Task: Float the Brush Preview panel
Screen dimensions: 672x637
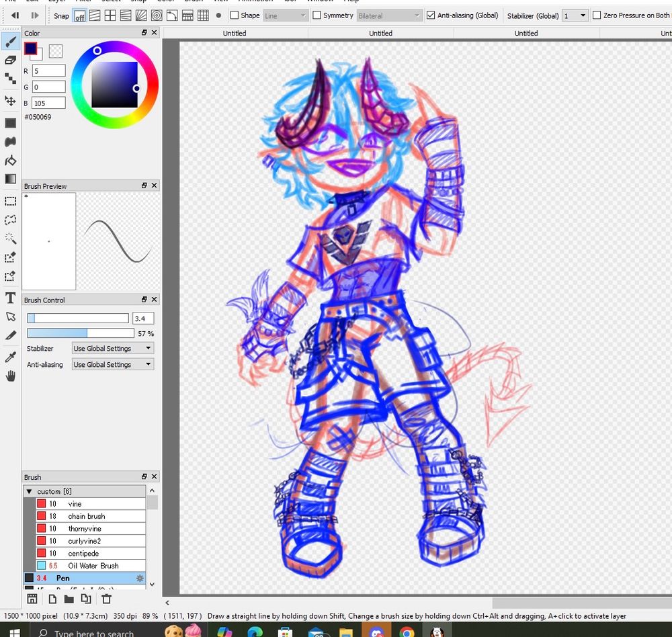Action: click(144, 185)
